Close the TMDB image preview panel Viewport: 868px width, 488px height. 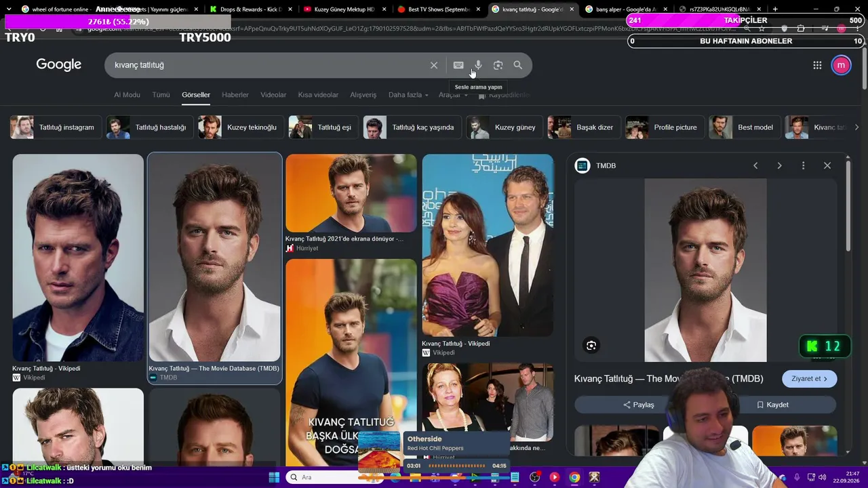pos(827,165)
